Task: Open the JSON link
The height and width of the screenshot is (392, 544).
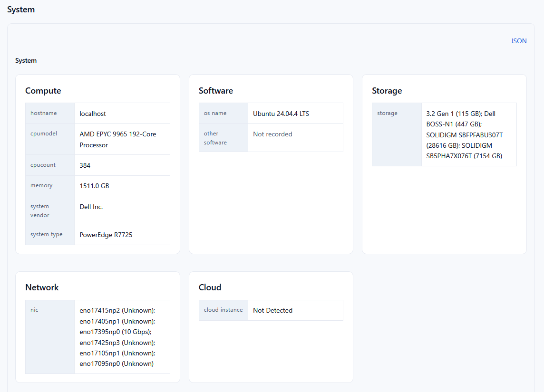Action: 518,41
